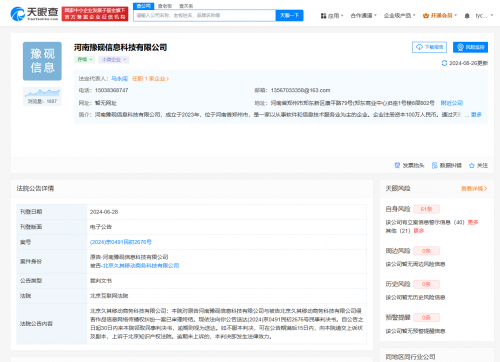Open case number link (2024)京0491民初2676号
The image size is (500, 362).
pyautogui.click(x=121, y=242)
